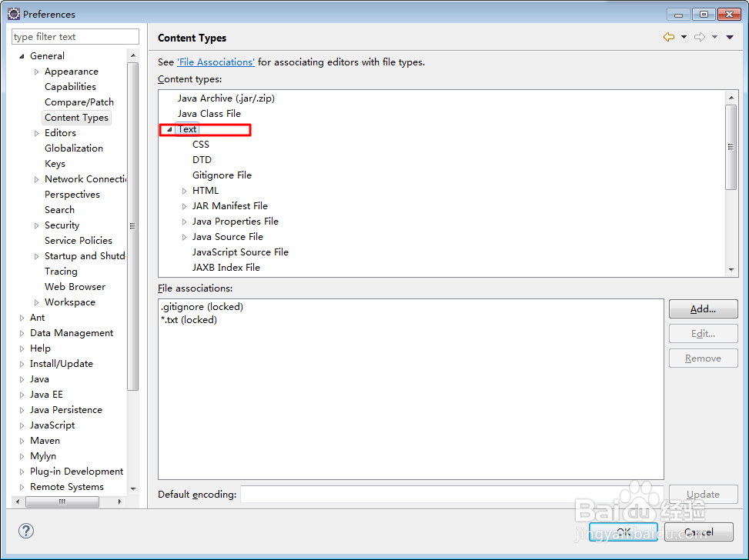Expand the Java Properties File type

[x=184, y=222]
